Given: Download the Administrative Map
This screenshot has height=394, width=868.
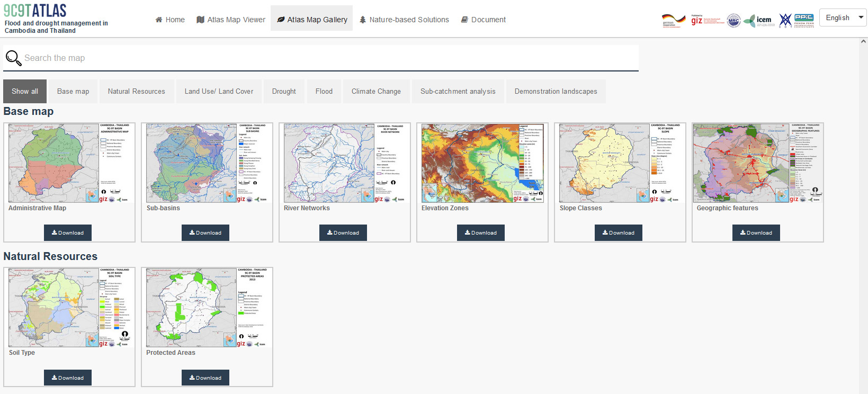Looking at the screenshot, I should click(68, 232).
